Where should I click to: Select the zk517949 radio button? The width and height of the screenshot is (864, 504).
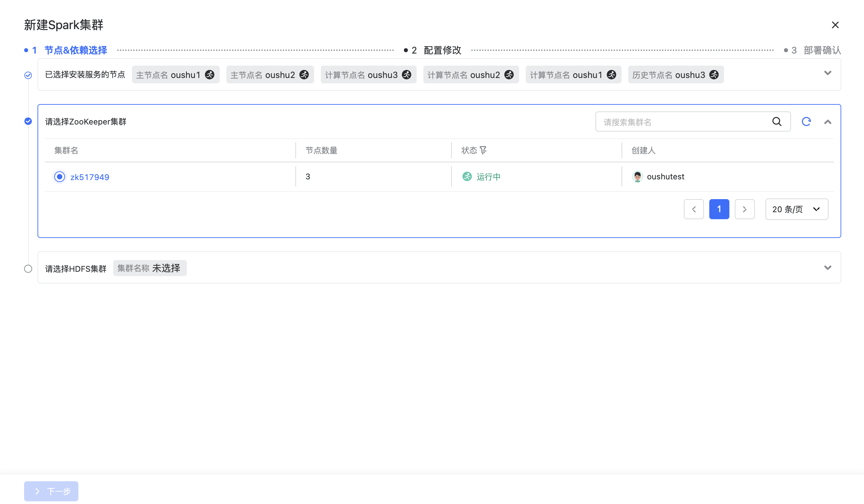tap(60, 177)
